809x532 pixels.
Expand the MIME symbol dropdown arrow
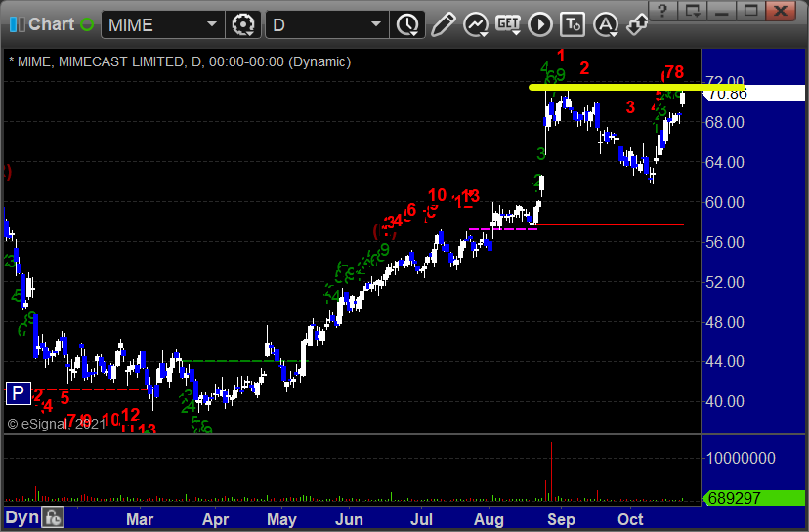point(212,24)
